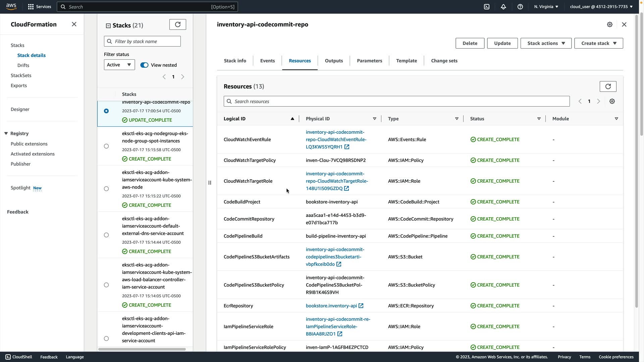Image resolution: width=644 pixels, height=362 pixels.
Task: Open resources table preferences gear
Action: click(x=612, y=101)
